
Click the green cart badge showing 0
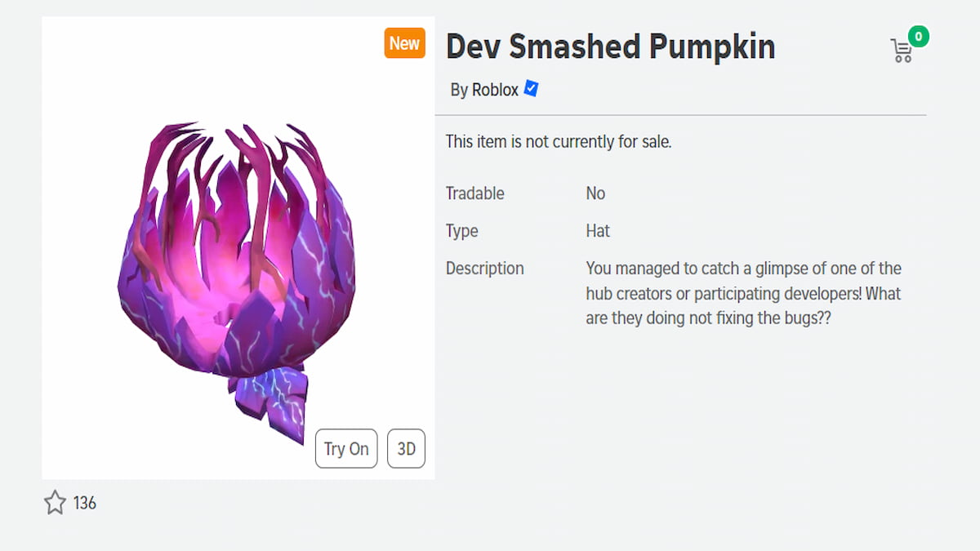(x=918, y=36)
